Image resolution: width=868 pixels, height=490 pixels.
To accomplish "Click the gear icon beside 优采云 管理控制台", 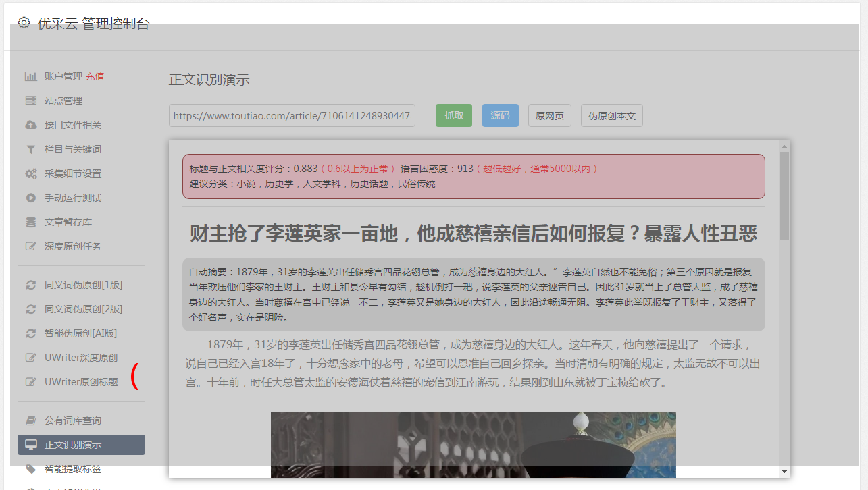I will click(24, 22).
